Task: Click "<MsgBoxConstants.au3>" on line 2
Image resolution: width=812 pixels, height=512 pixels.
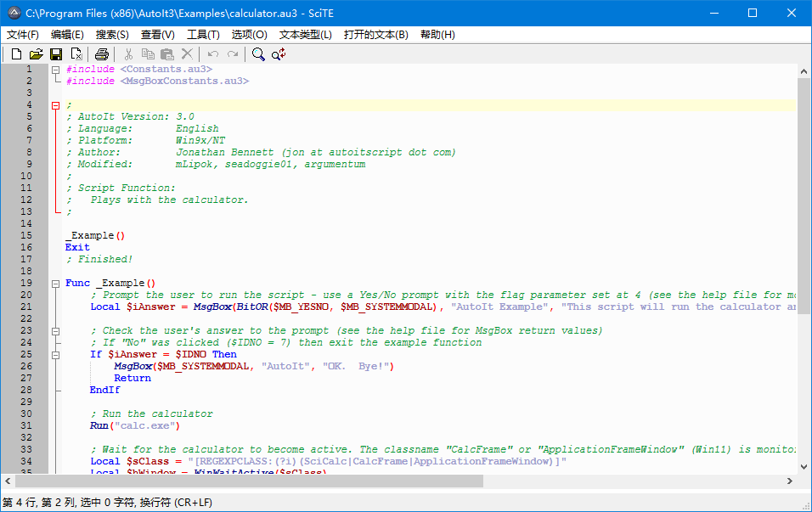Action: pos(185,81)
